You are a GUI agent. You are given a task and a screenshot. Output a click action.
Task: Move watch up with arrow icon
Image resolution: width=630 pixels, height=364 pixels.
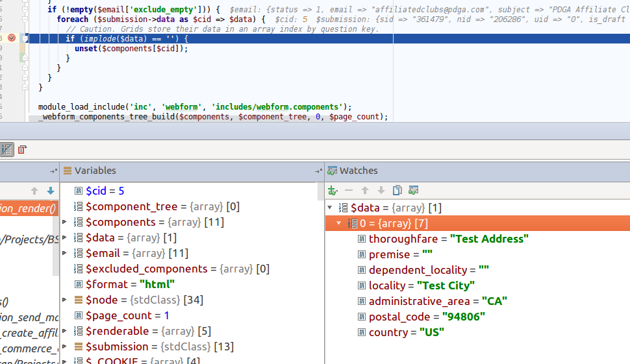pos(365,190)
